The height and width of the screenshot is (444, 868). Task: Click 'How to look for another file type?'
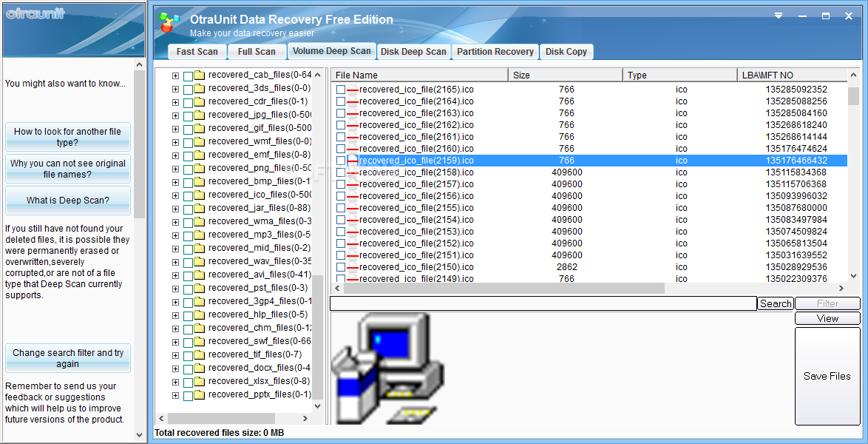(68, 137)
